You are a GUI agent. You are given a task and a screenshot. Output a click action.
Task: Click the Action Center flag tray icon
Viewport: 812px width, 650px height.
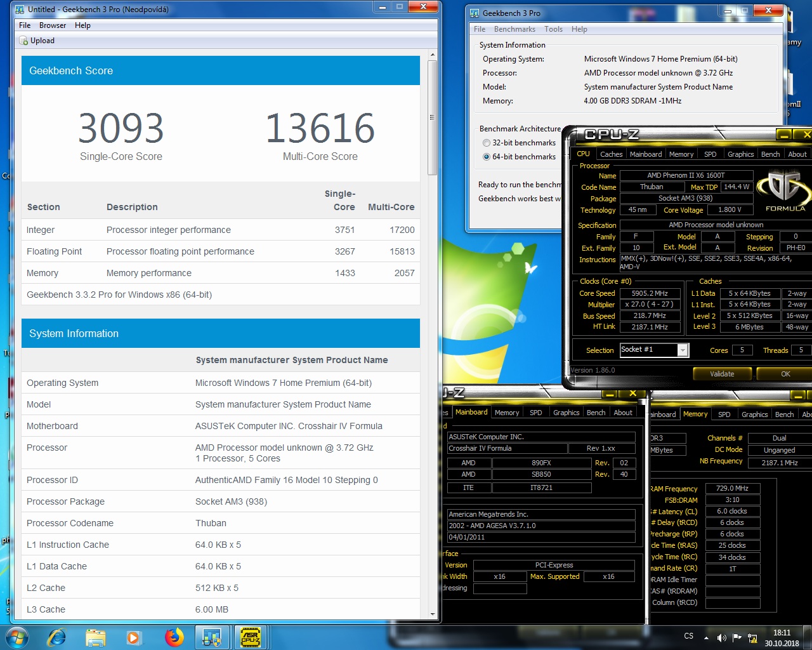pyautogui.click(x=737, y=637)
